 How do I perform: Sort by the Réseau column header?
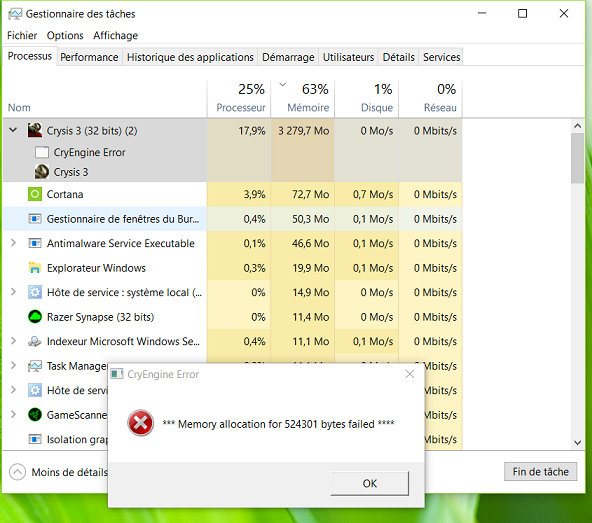tap(430, 99)
